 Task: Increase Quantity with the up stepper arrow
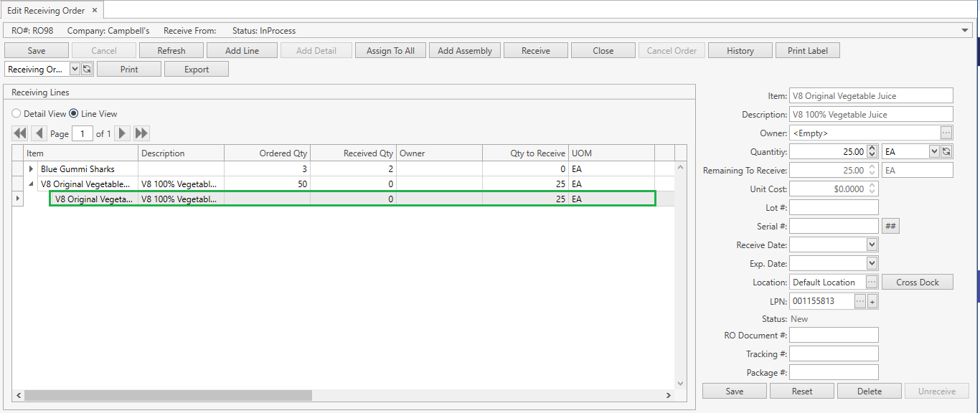872,148
